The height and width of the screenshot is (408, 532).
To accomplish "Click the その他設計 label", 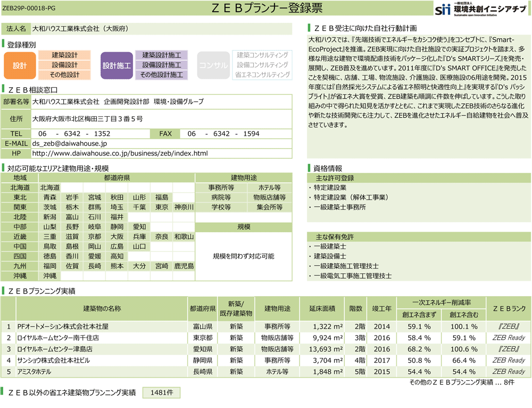I will point(64,75).
